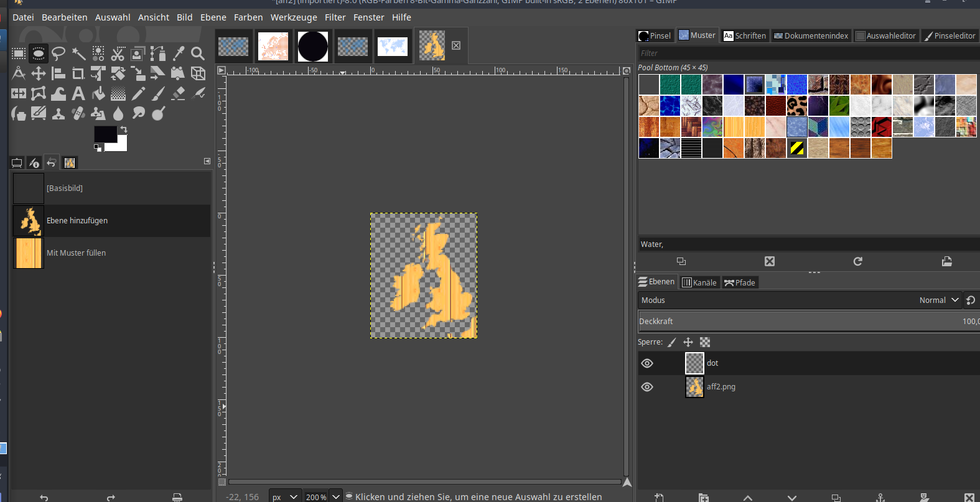Image resolution: width=980 pixels, height=502 pixels.
Task: Toggle visibility of aff2.png layer
Action: [x=647, y=387]
